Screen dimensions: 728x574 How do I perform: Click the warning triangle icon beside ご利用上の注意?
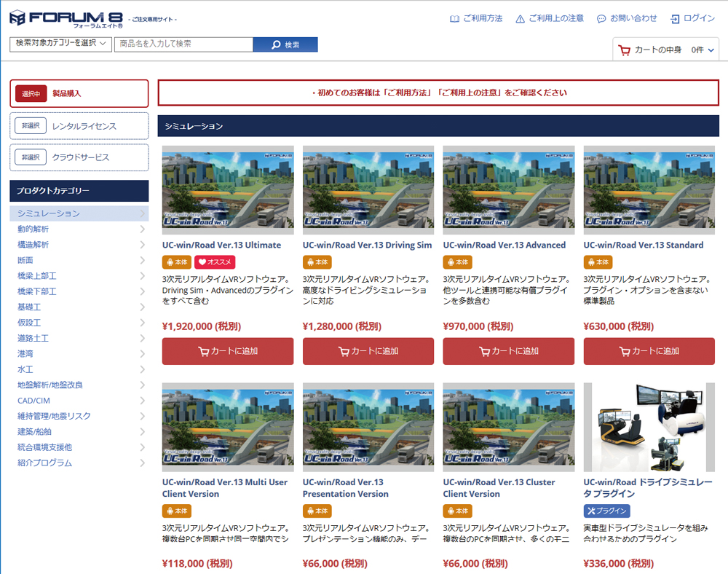(520, 19)
